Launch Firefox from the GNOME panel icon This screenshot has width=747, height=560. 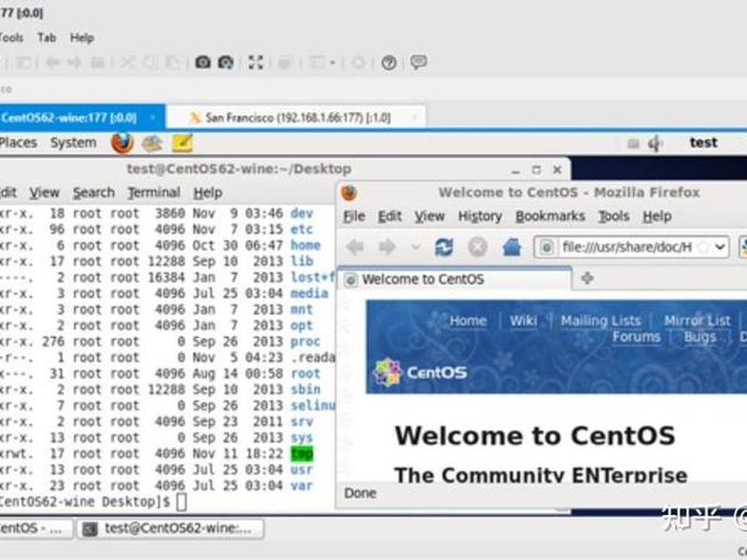[x=122, y=143]
